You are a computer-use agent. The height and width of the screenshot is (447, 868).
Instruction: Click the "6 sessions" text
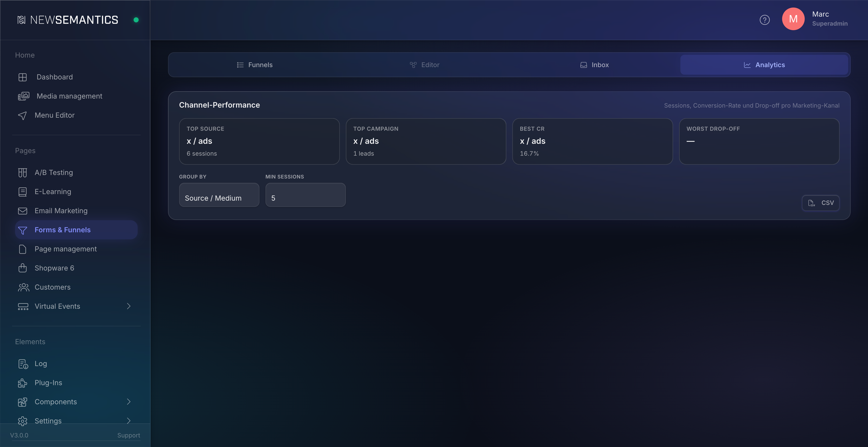tap(201, 154)
